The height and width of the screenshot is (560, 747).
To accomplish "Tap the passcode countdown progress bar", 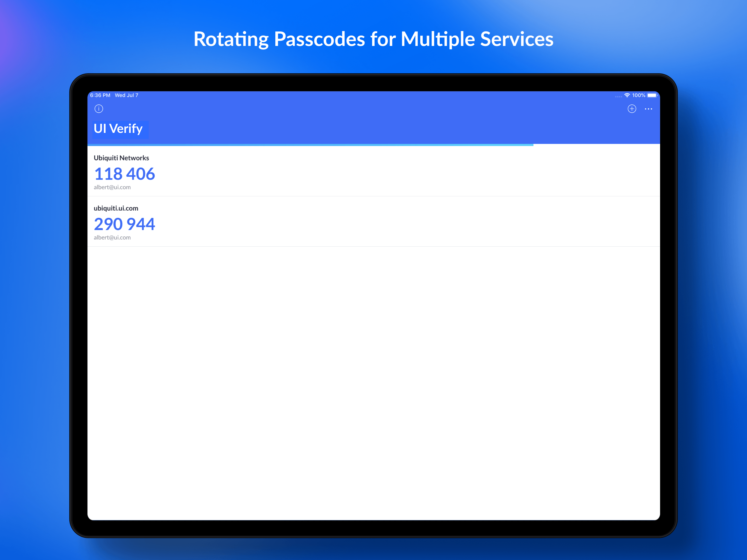I will [311, 145].
